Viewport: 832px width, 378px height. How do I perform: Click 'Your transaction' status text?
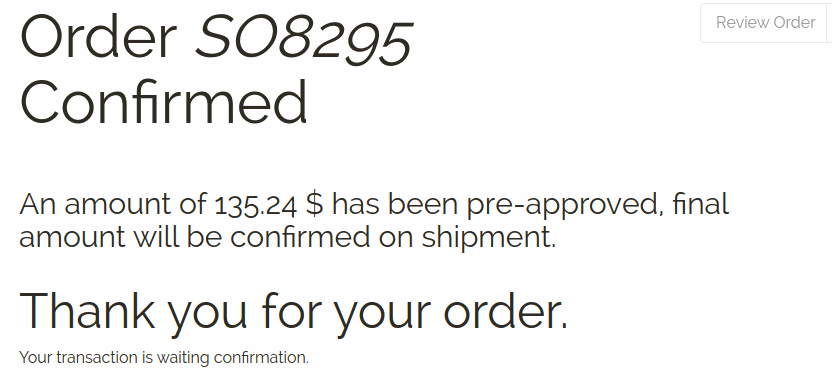click(x=79, y=358)
